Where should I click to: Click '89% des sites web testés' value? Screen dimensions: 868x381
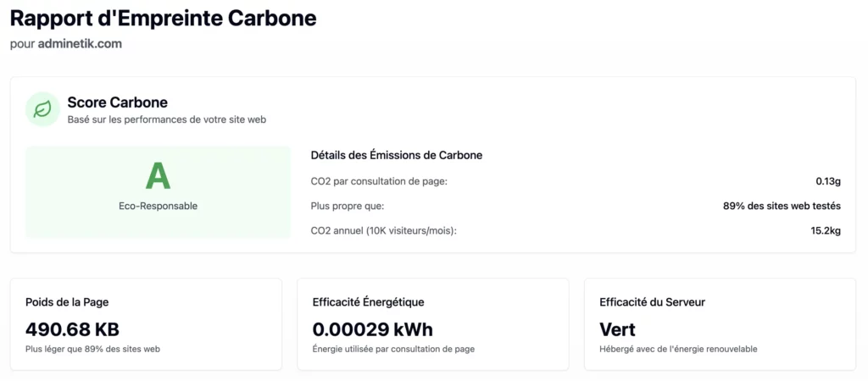782,207
